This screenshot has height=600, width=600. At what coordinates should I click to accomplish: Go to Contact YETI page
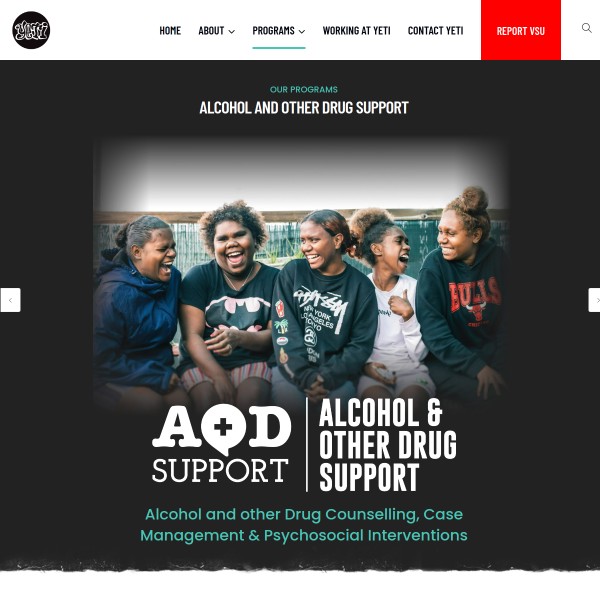point(435,31)
